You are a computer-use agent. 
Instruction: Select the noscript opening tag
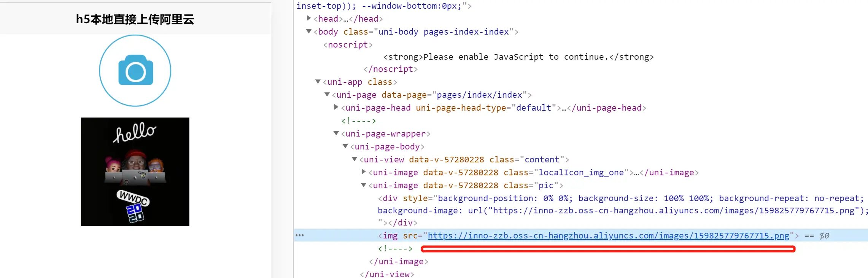click(x=348, y=45)
